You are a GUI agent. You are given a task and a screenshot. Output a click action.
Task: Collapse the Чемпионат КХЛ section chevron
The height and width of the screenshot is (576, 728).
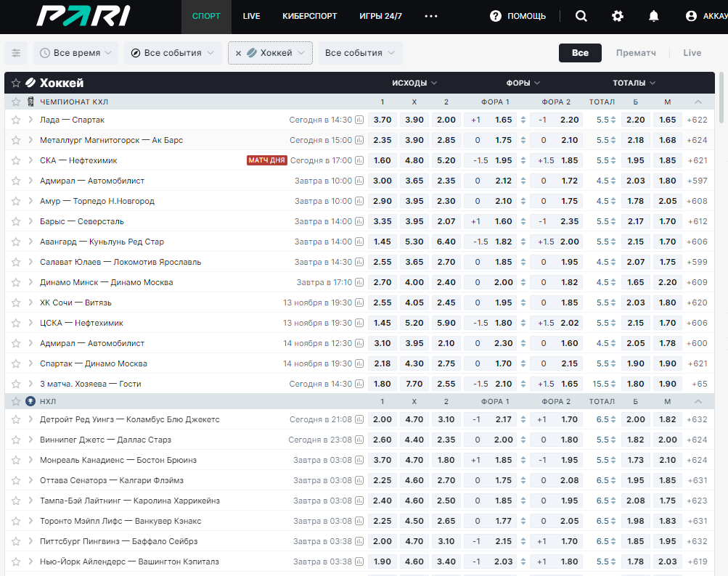tap(698, 102)
